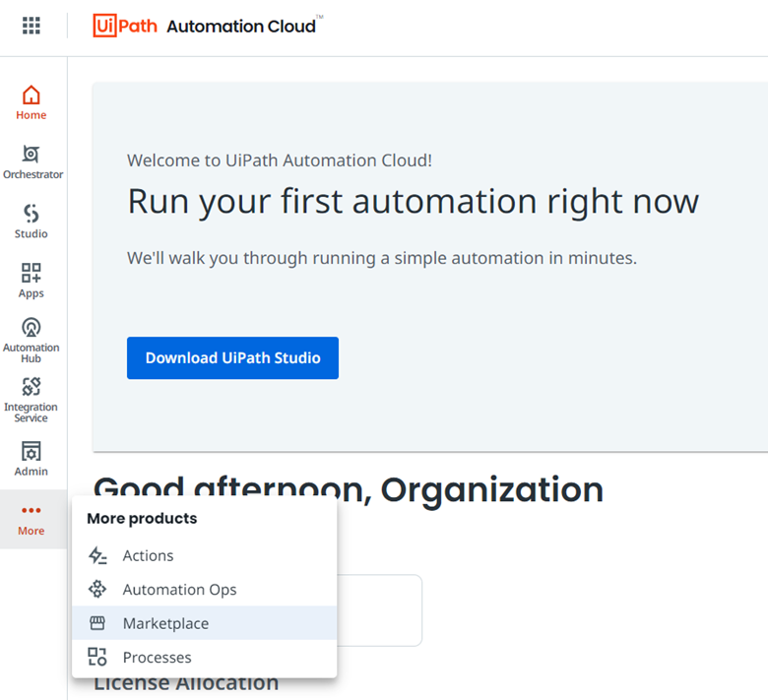Select Actions in More products menu

point(204,555)
